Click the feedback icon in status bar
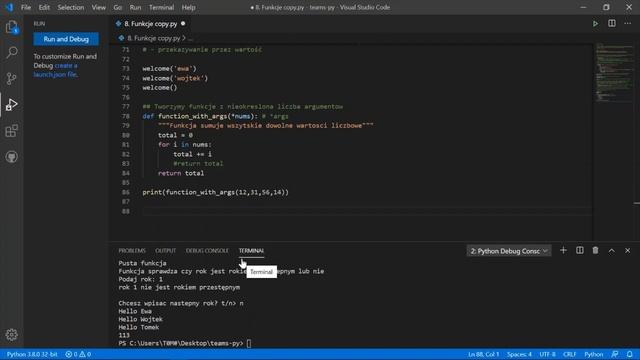This screenshot has height=360, width=640. [x=615, y=354]
